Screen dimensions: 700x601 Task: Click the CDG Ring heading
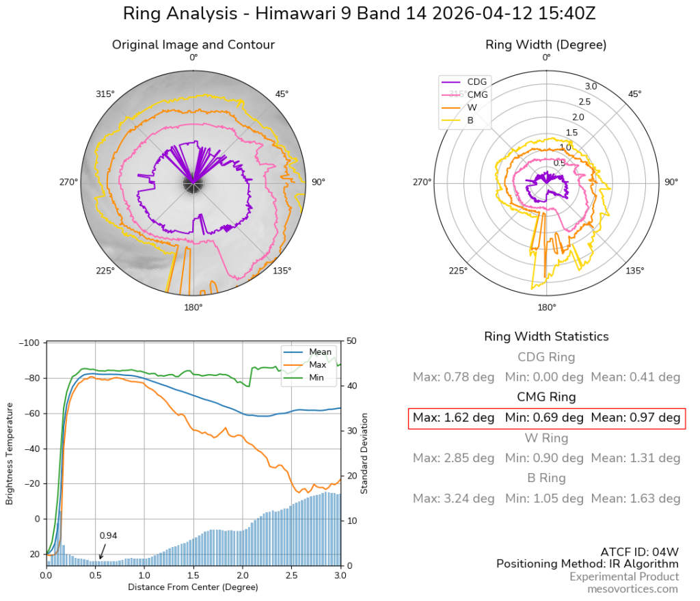pos(546,357)
